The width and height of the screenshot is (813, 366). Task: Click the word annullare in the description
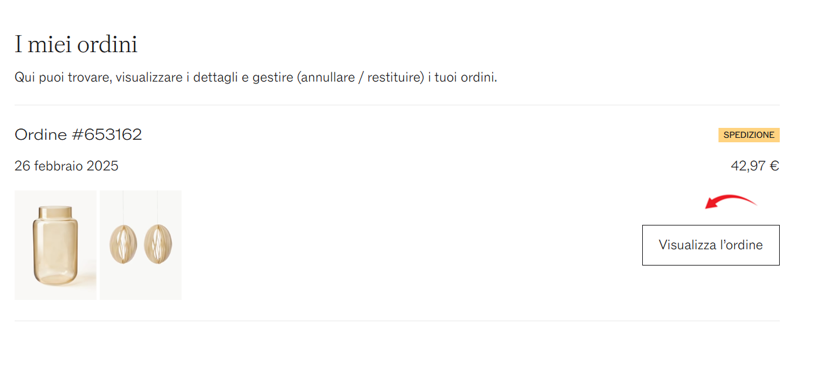point(330,78)
